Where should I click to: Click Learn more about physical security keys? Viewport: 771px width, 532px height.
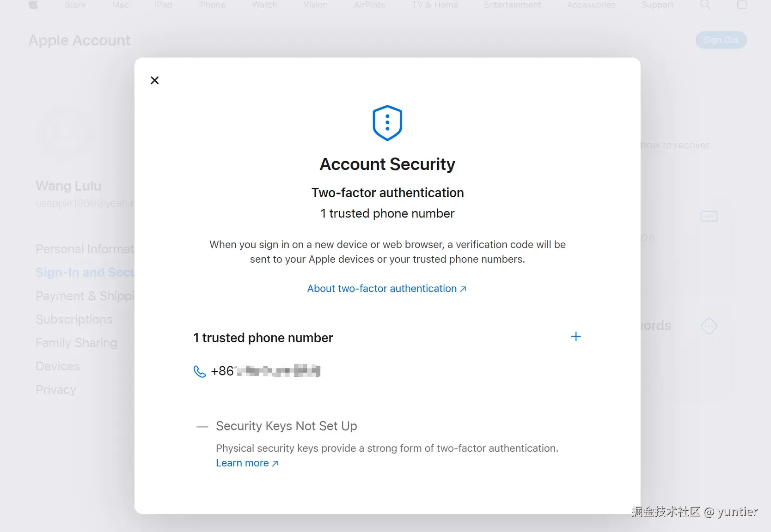243,463
